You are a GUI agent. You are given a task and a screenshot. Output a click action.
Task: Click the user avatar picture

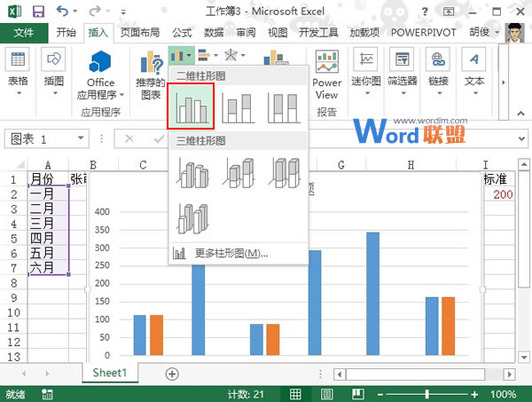click(x=514, y=32)
